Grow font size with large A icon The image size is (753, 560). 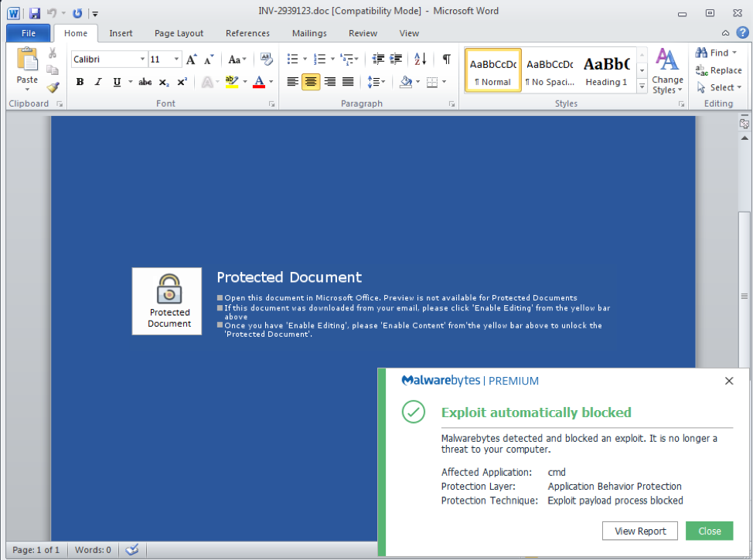tap(192, 59)
